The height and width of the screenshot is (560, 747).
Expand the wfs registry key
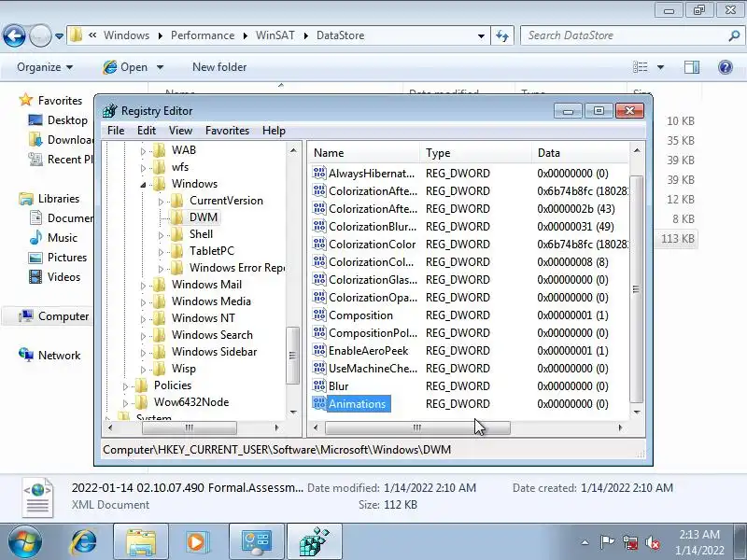(x=143, y=168)
